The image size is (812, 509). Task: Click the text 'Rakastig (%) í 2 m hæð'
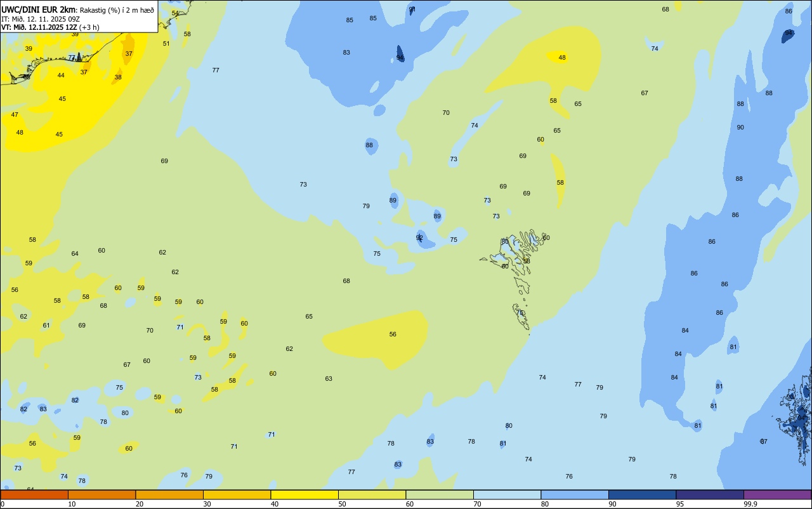117,10
